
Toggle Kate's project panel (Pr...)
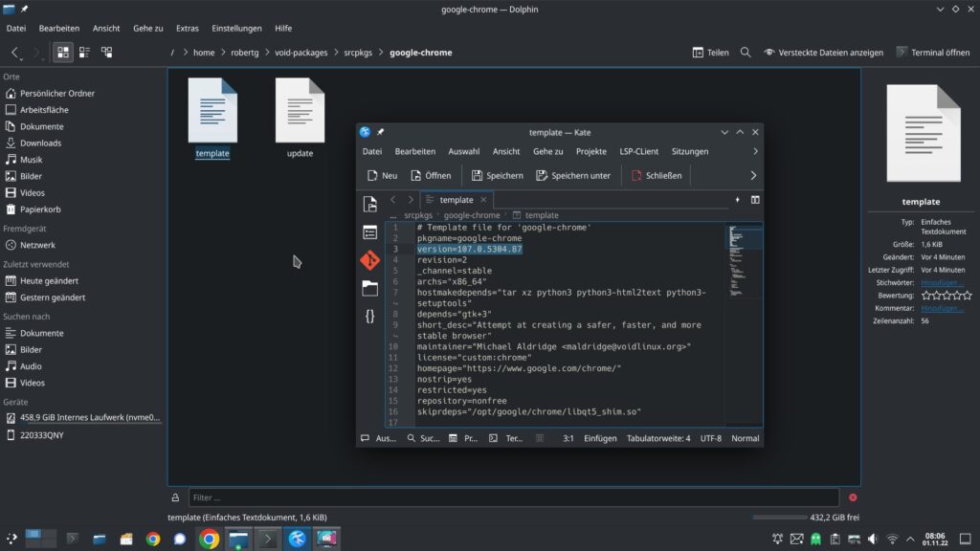click(x=463, y=438)
